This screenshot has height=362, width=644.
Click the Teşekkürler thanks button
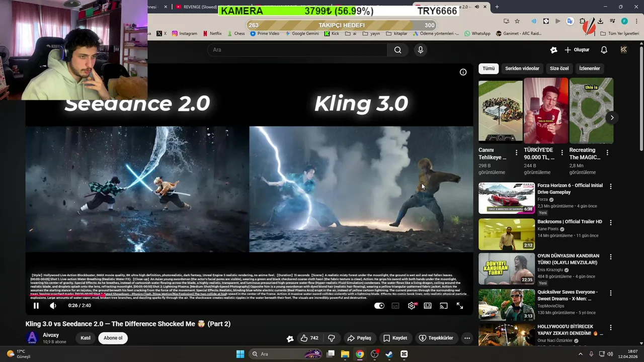436,338
